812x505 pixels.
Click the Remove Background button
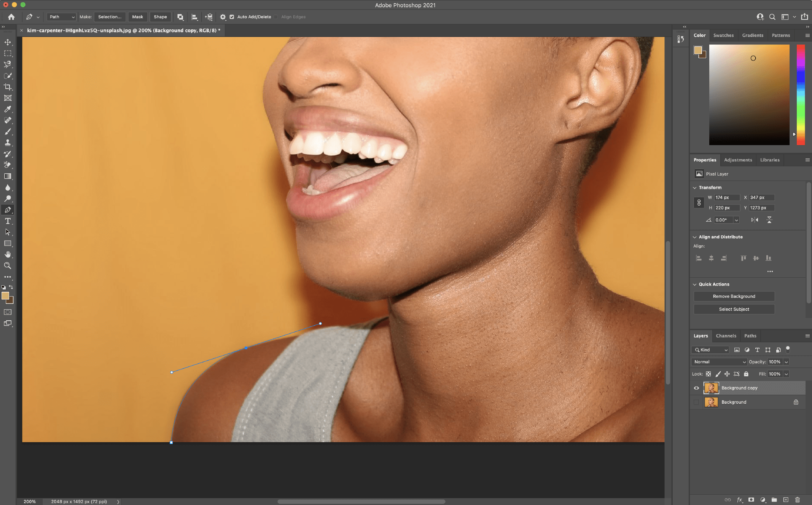[734, 296]
